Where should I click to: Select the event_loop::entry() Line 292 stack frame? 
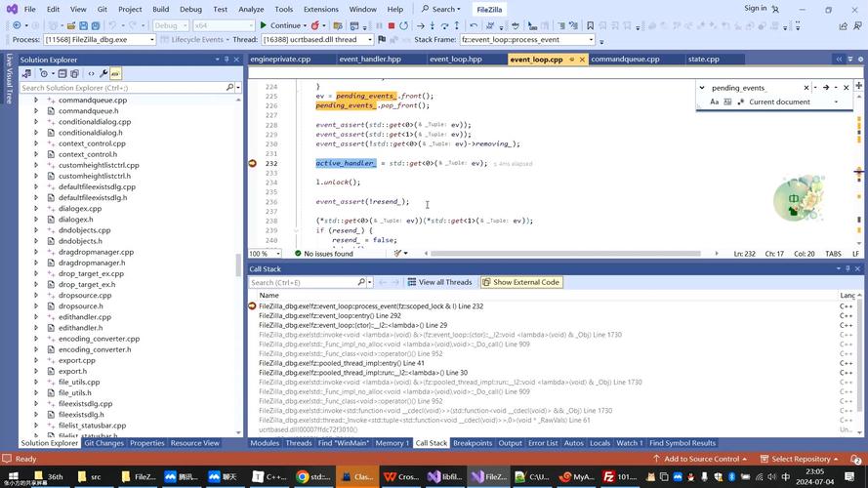pos(330,315)
